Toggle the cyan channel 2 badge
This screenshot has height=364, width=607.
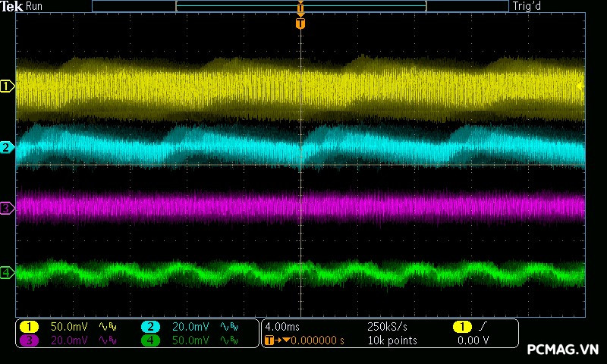click(150, 326)
